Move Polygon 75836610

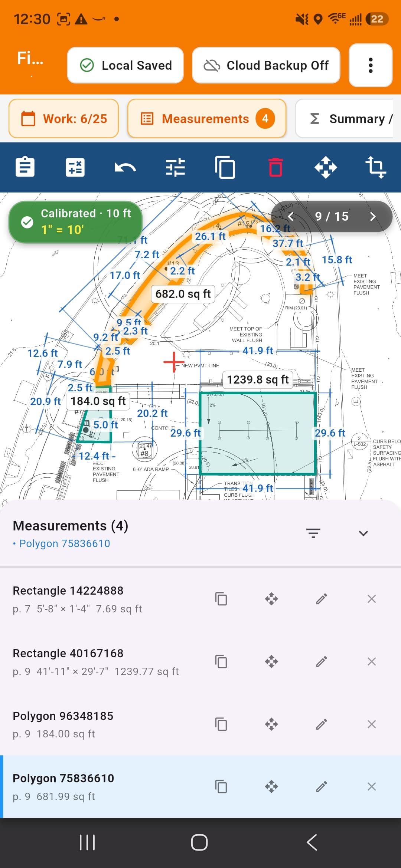tap(271, 786)
